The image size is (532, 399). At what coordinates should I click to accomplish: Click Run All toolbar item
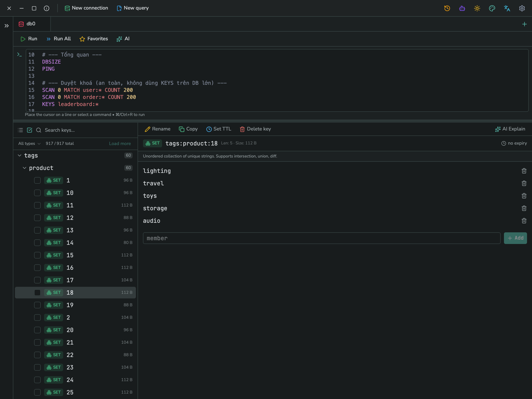tap(59, 39)
